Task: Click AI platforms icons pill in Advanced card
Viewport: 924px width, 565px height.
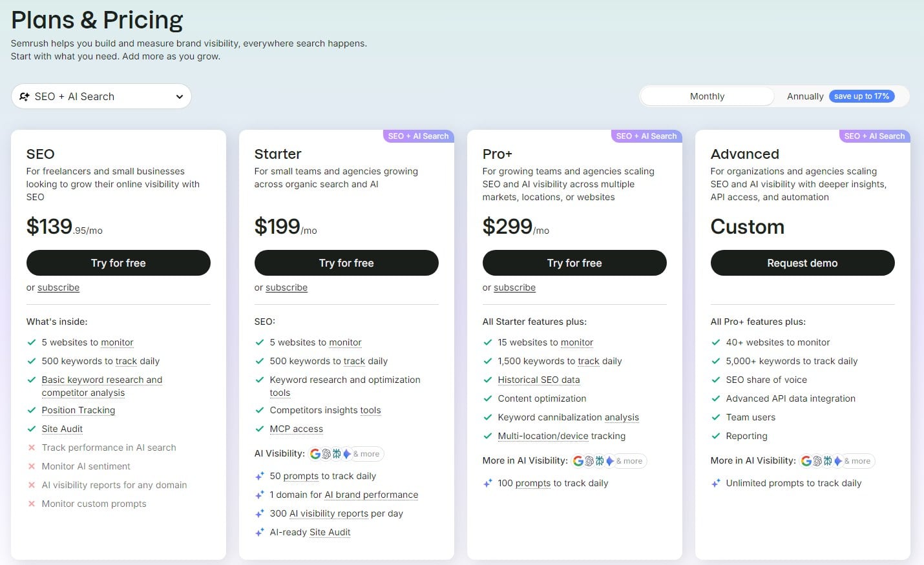Action: point(837,461)
